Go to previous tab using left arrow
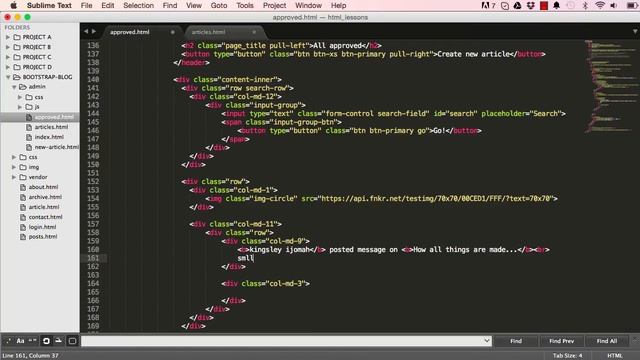 tap(86, 31)
